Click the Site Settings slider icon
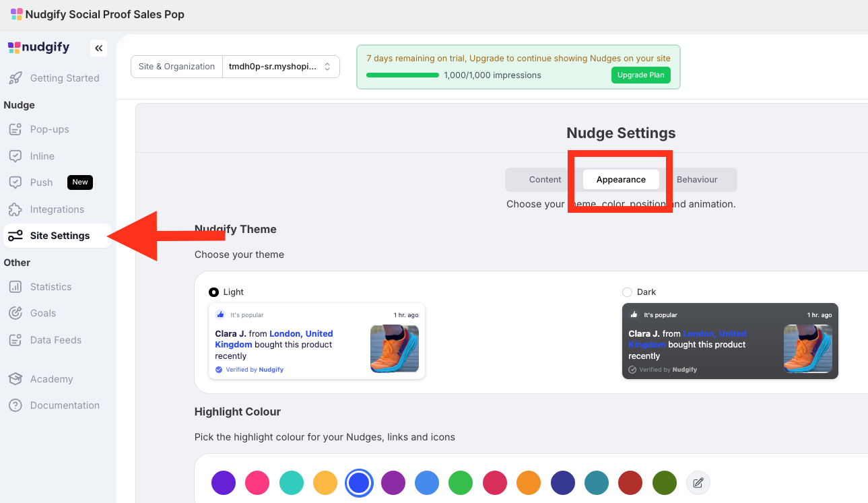Image resolution: width=868 pixels, height=503 pixels. [15, 236]
